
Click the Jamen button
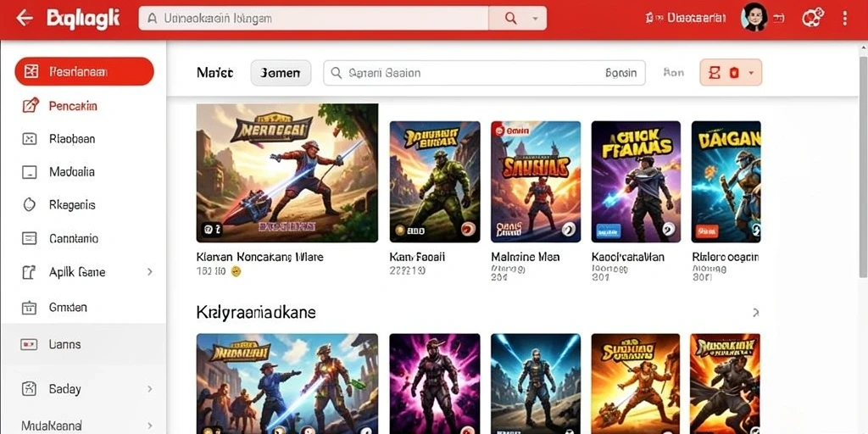pos(281,73)
